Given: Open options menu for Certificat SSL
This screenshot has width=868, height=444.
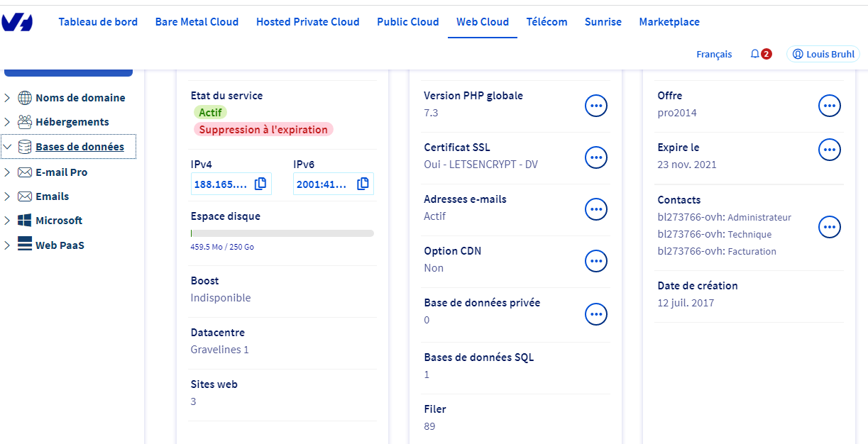Looking at the screenshot, I should (x=596, y=157).
